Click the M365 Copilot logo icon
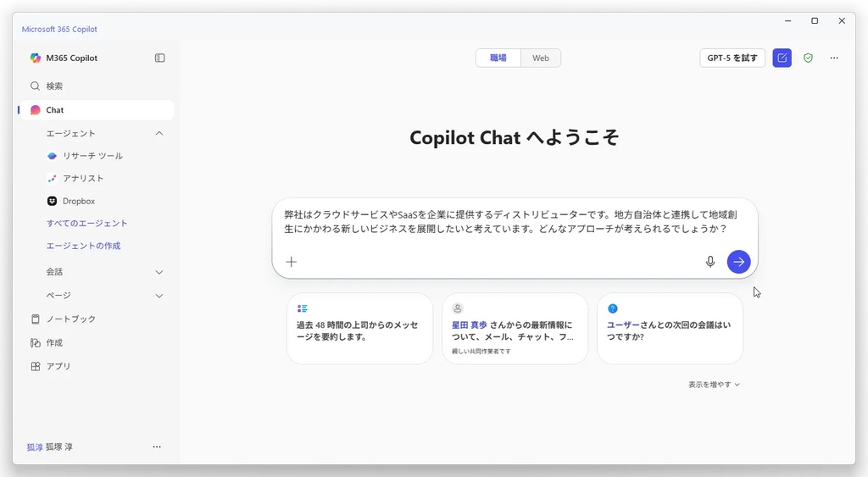This screenshot has width=868, height=477. point(36,58)
